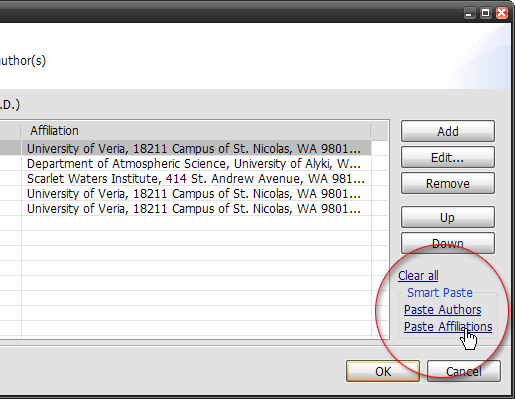This screenshot has height=399, width=515.
Task: Select the last University of Veria row
Action: click(196, 208)
